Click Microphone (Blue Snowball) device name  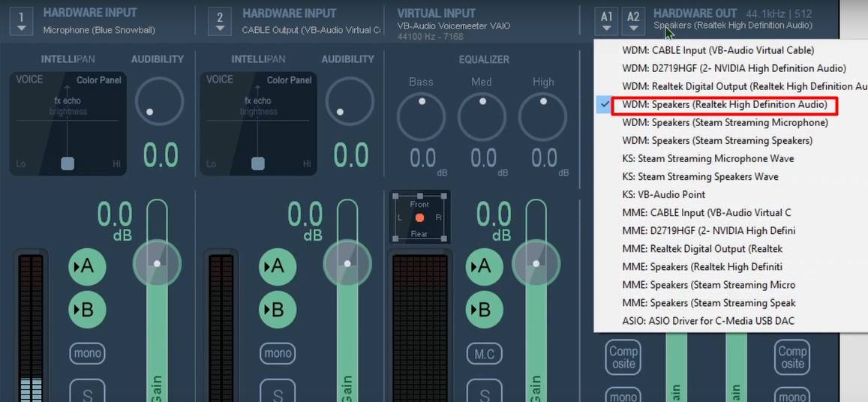pos(99,30)
